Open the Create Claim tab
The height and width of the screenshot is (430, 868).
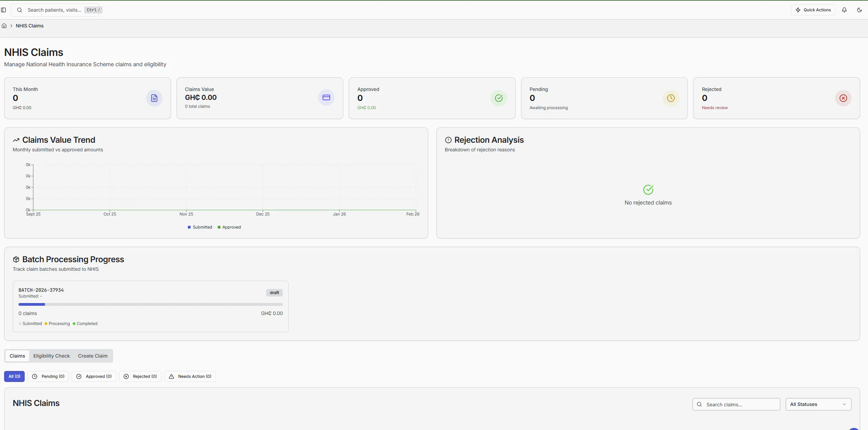[93, 356]
